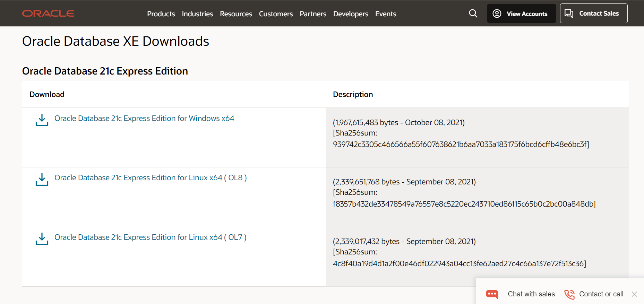Click the download icon for Windows x64
This screenshot has height=304, width=644.
coord(42,120)
